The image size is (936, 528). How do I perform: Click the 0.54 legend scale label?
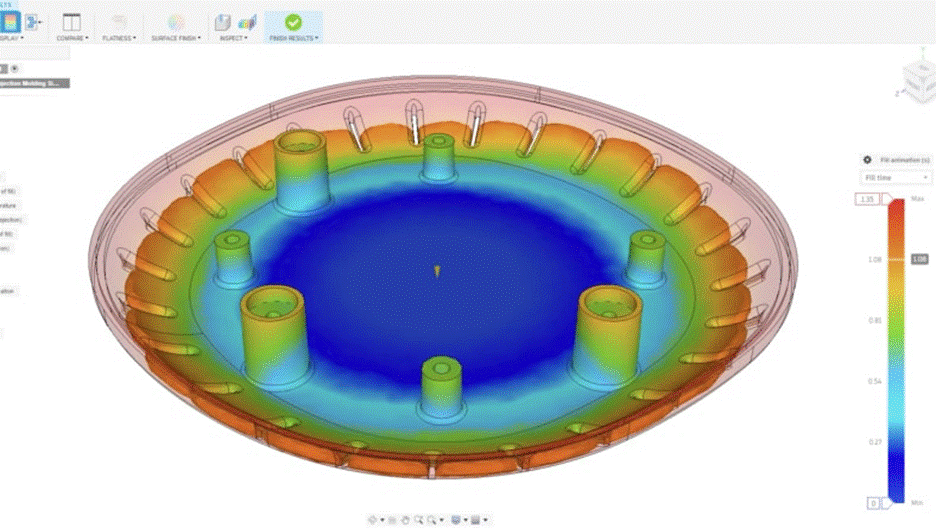(x=875, y=381)
